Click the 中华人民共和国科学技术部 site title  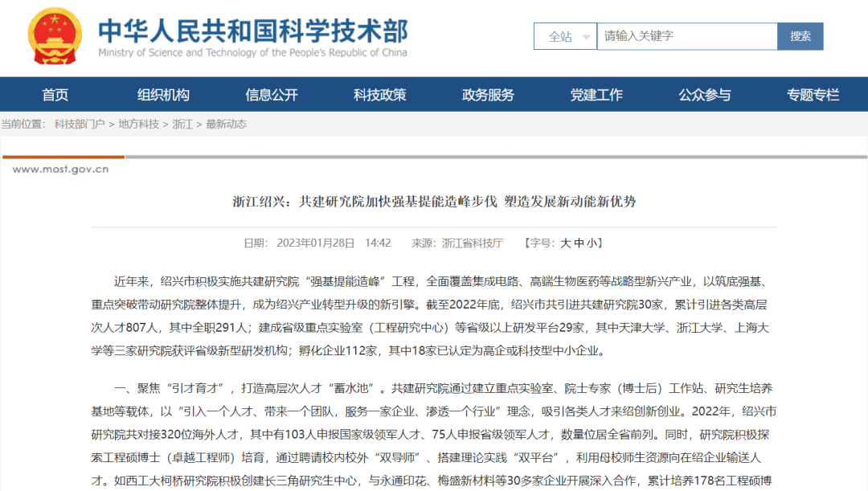(x=253, y=31)
